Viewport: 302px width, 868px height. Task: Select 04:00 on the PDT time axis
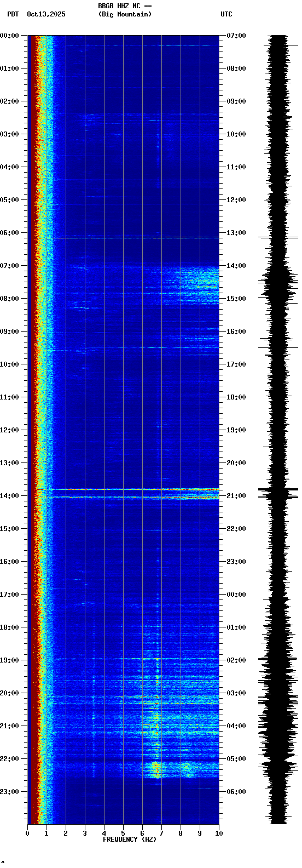9,167
